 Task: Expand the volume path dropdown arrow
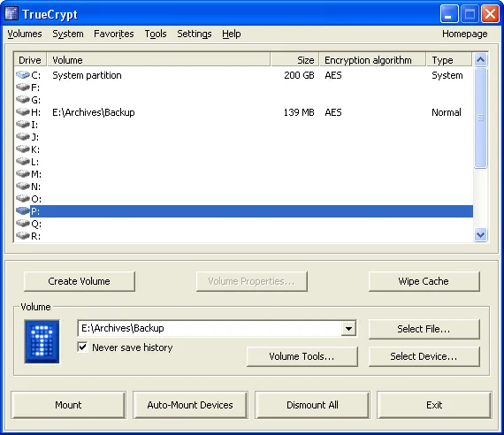pos(348,328)
